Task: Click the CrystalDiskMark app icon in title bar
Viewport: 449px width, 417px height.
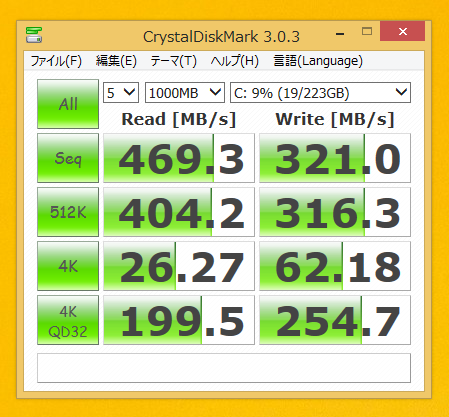Action: coord(34,35)
